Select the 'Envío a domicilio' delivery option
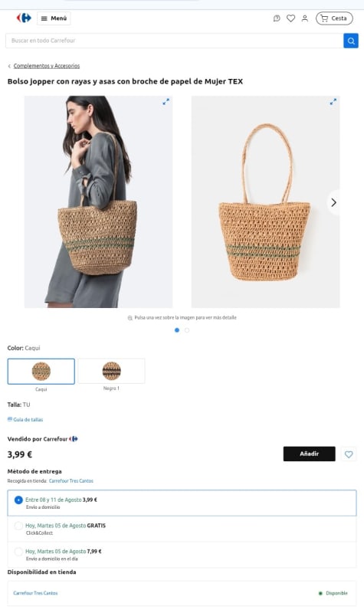 coord(182,503)
